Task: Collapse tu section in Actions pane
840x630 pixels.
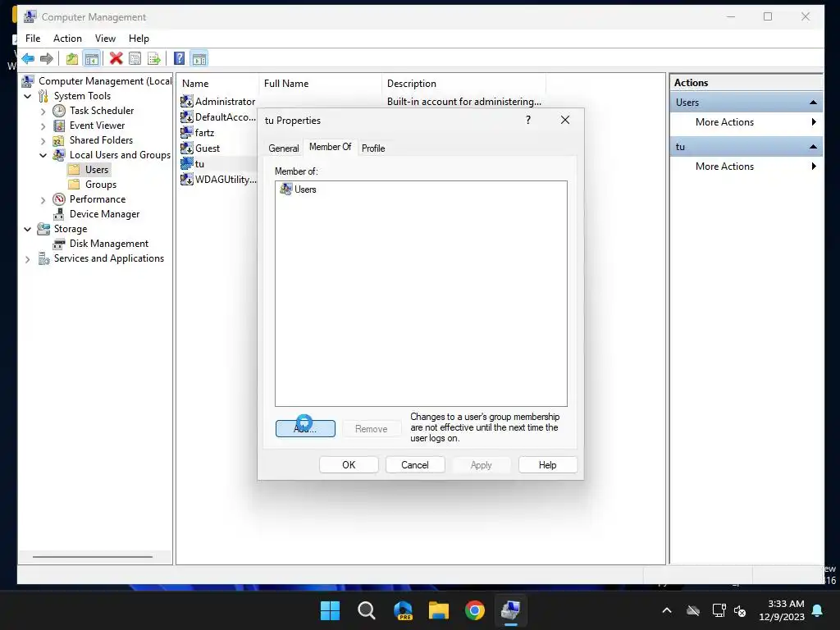Action: pyautogui.click(x=813, y=147)
